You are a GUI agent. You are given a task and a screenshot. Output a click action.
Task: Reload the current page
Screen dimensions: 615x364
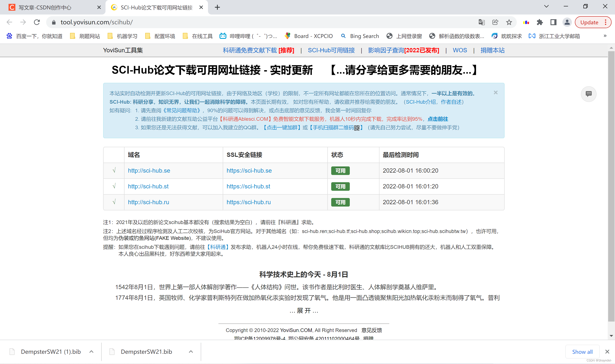37,22
